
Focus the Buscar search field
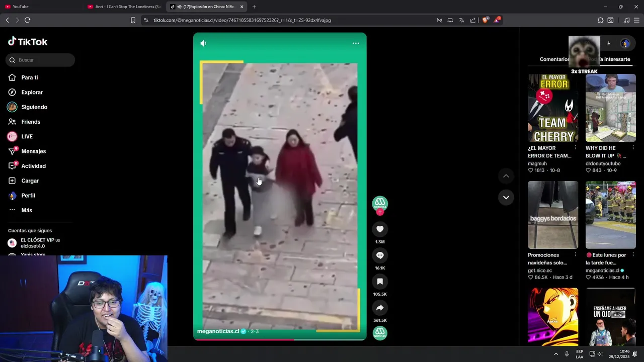click(40, 60)
